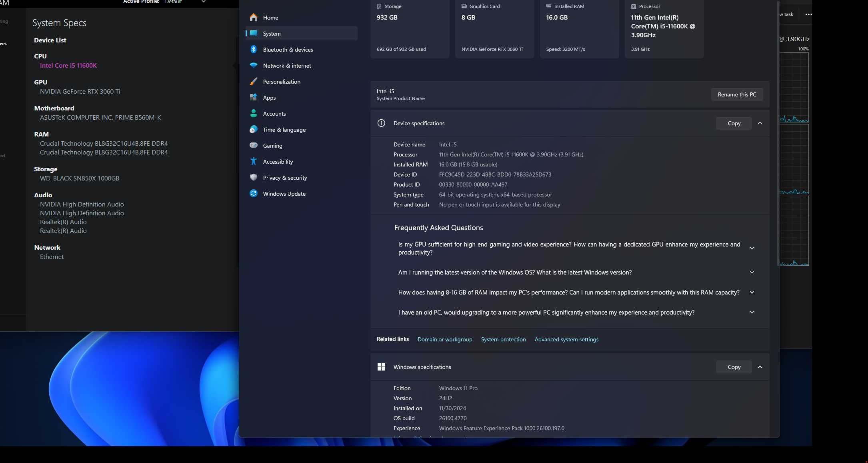Select the first Realtek(R) Audio entry
Image resolution: width=868 pixels, height=463 pixels.
pos(63,222)
